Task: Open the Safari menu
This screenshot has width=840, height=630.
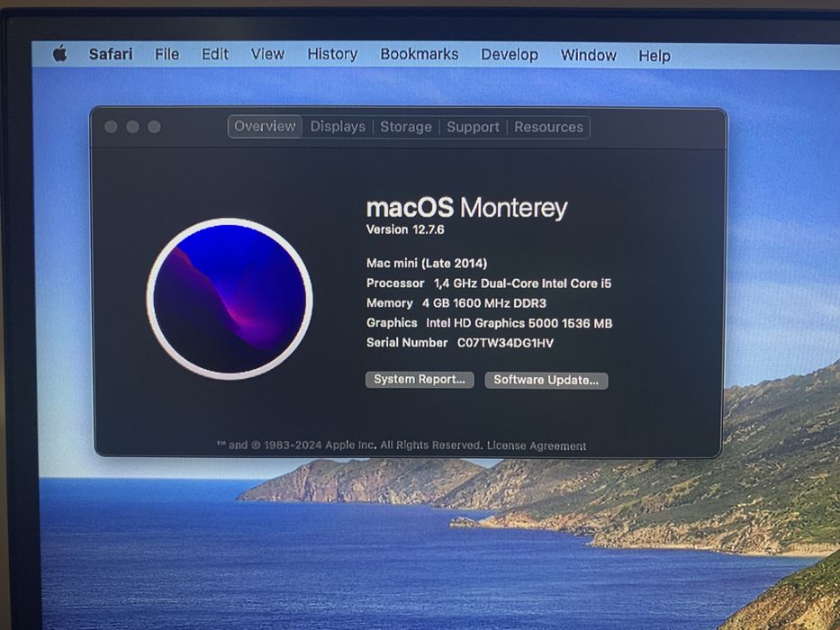Action: click(x=111, y=54)
